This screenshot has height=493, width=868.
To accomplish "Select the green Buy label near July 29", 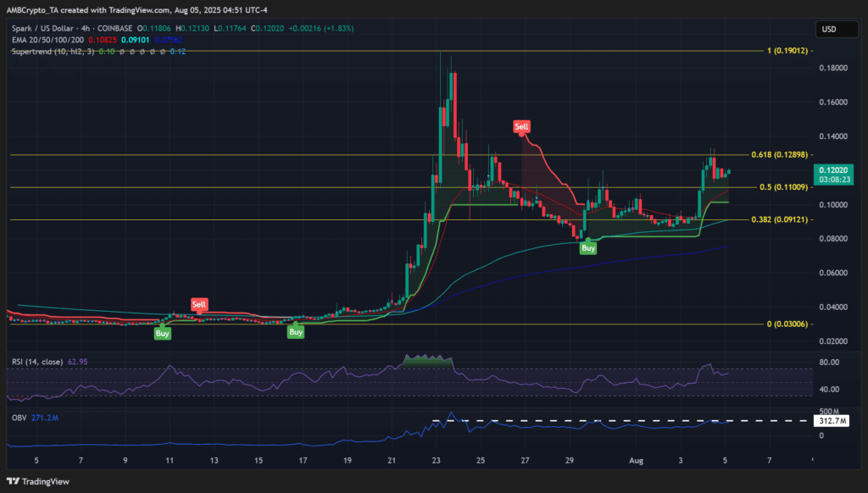I will 587,247.
